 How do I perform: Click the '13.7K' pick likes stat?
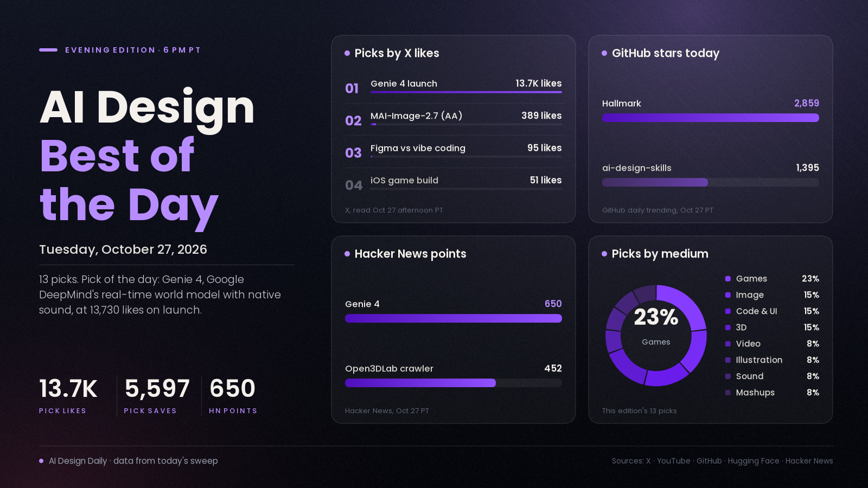coord(68,388)
